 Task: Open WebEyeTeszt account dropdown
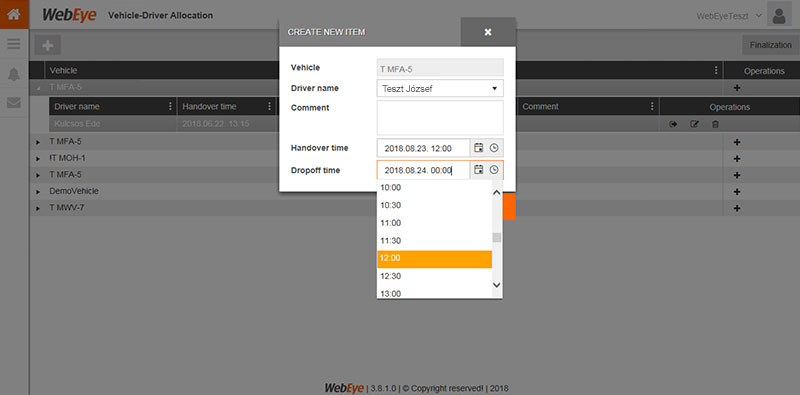click(x=730, y=16)
